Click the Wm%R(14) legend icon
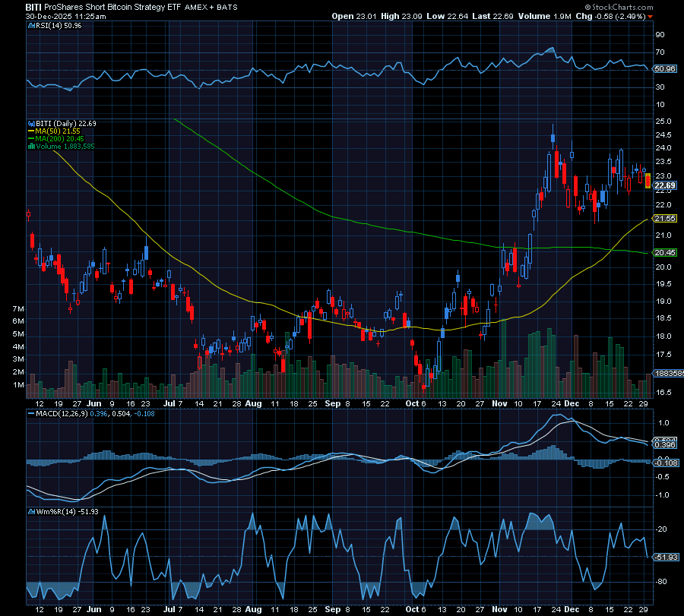 click(31, 512)
